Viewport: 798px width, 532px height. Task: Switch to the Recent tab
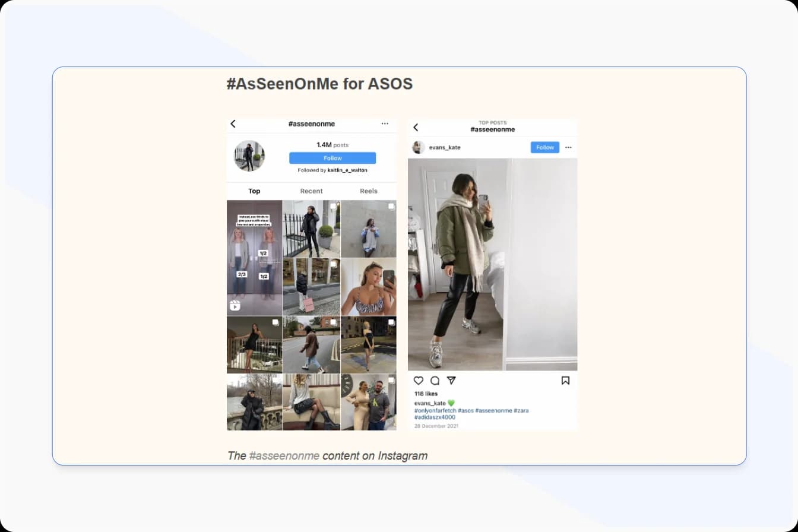coord(311,191)
